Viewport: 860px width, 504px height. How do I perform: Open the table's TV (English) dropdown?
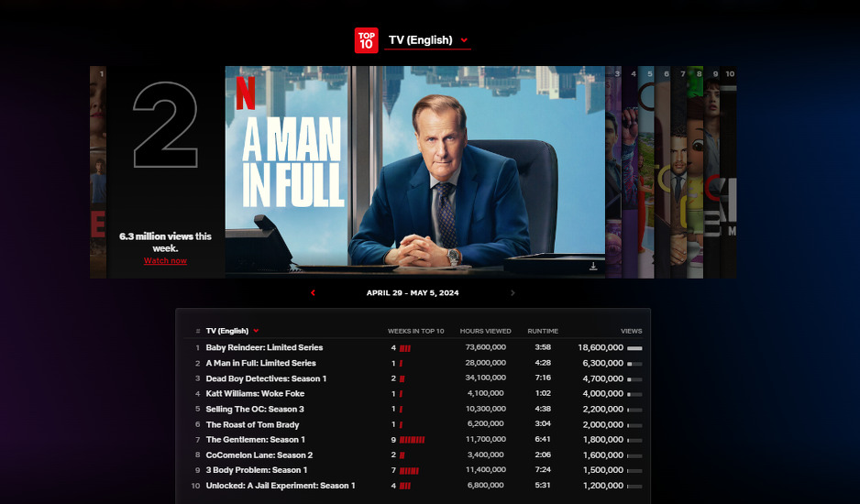point(232,331)
